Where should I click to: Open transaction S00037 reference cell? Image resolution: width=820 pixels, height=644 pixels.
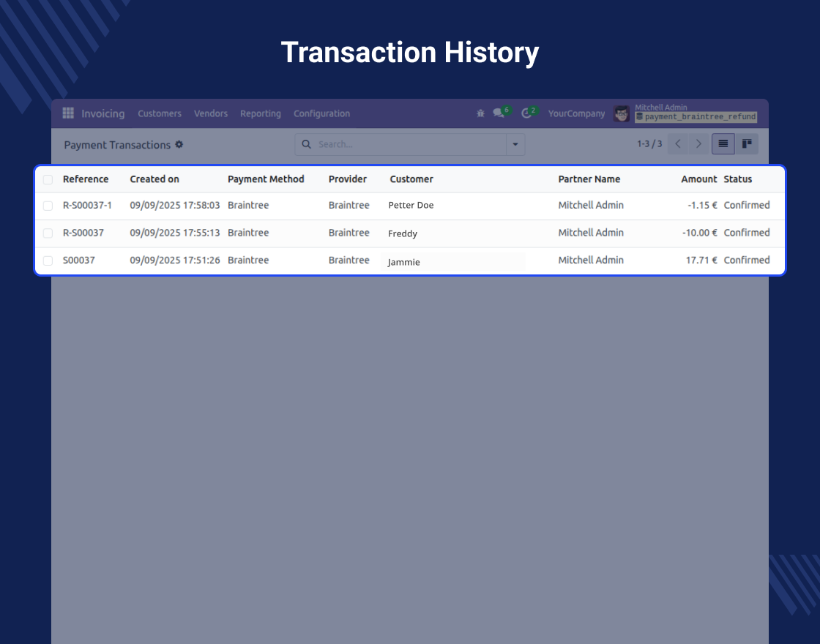[x=79, y=260]
